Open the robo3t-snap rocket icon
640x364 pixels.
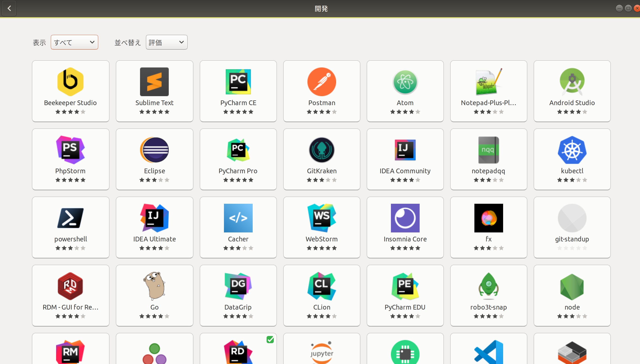489,286
